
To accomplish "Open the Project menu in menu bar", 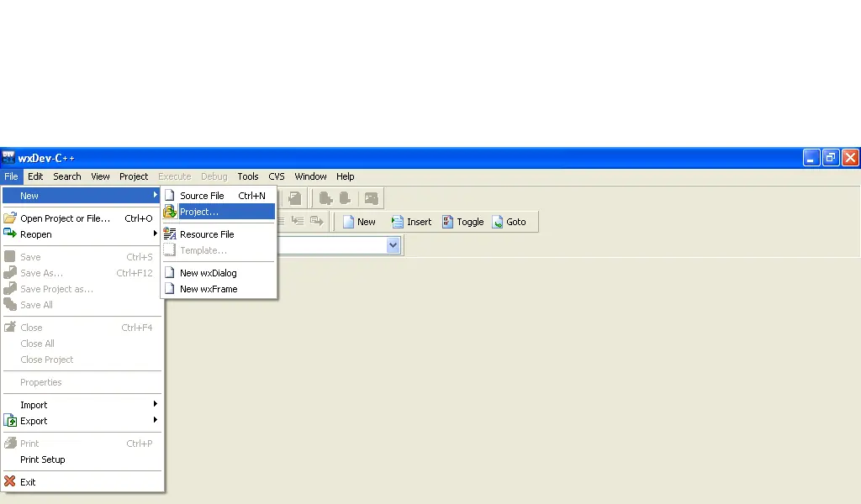I will (134, 176).
